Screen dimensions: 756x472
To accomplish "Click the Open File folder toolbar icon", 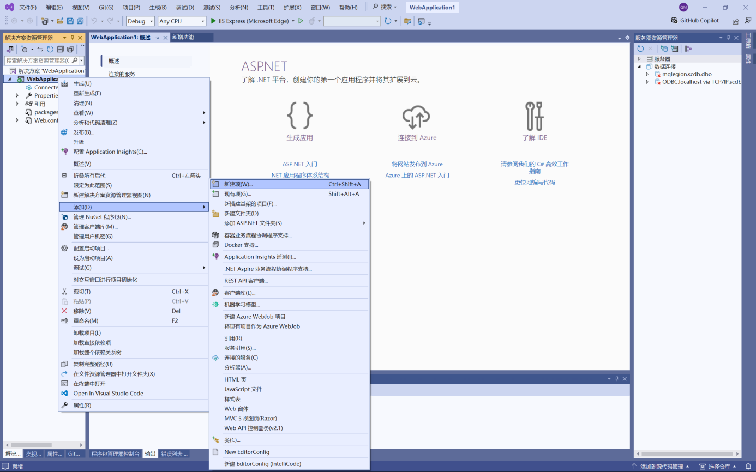I will click(61, 21).
